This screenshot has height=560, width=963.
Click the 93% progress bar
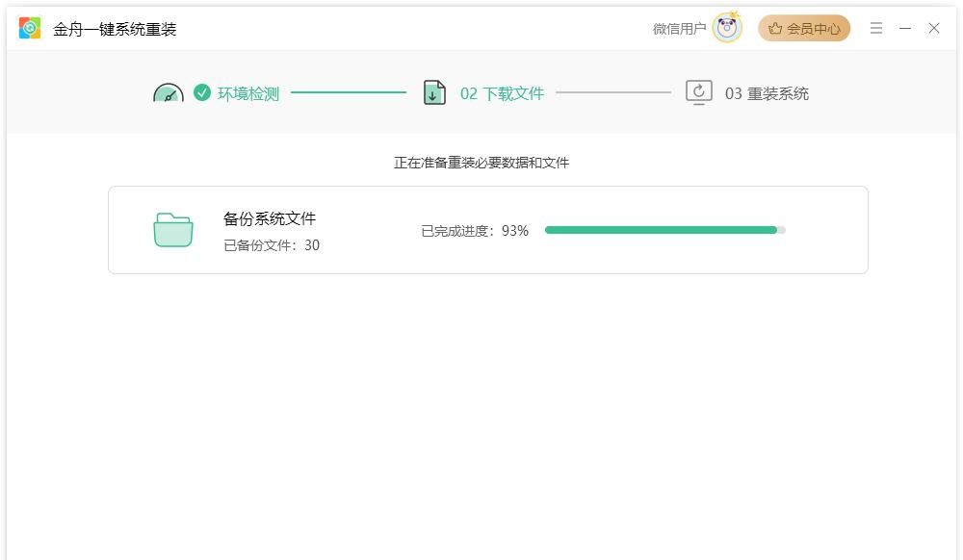(x=663, y=230)
